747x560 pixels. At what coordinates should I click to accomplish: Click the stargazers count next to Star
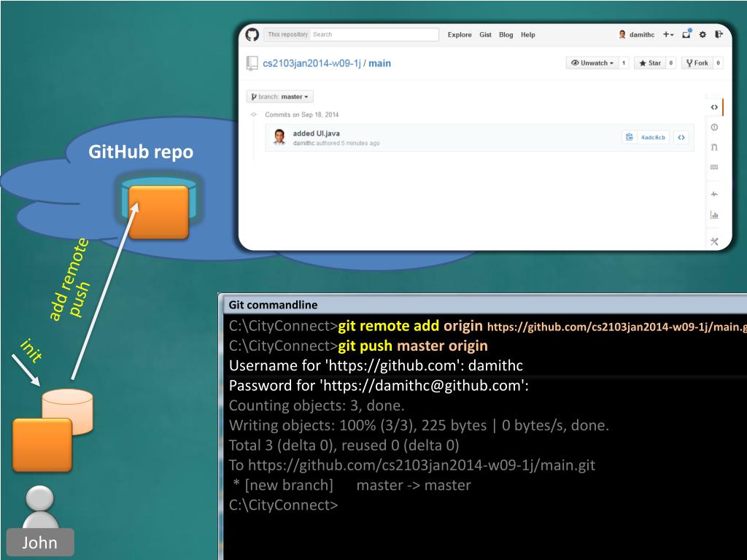[x=671, y=63]
